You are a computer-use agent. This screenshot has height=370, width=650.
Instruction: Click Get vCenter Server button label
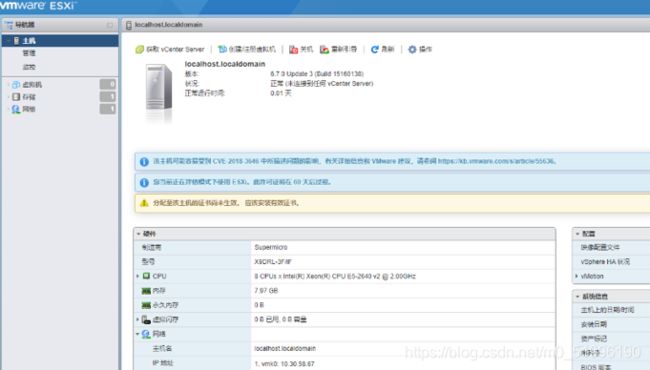pyautogui.click(x=175, y=49)
